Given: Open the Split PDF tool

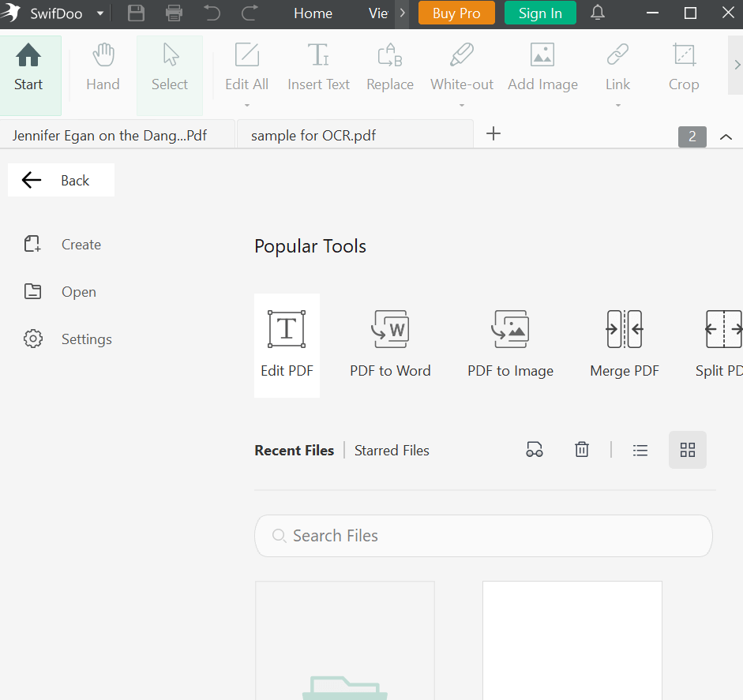Looking at the screenshot, I should 719,345.
